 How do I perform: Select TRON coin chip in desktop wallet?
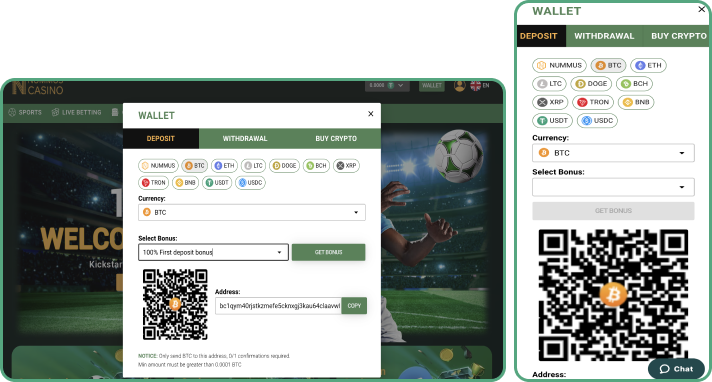click(x=153, y=183)
